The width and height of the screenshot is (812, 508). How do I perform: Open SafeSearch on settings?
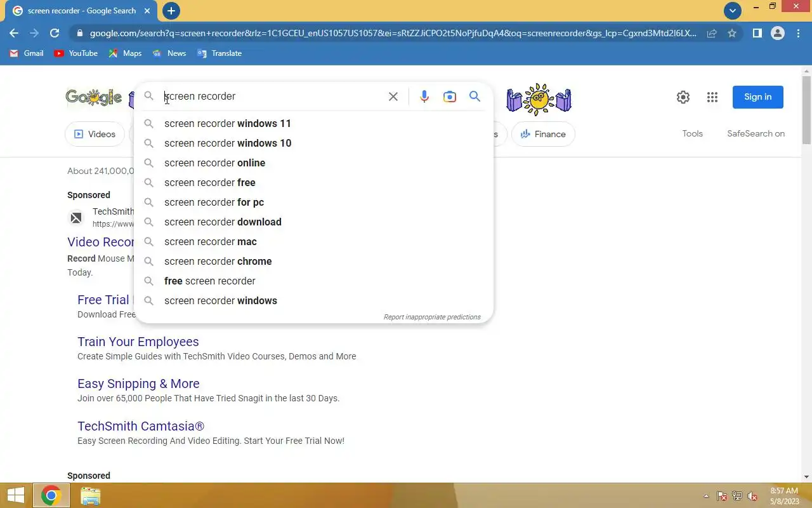(x=756, y=133)
